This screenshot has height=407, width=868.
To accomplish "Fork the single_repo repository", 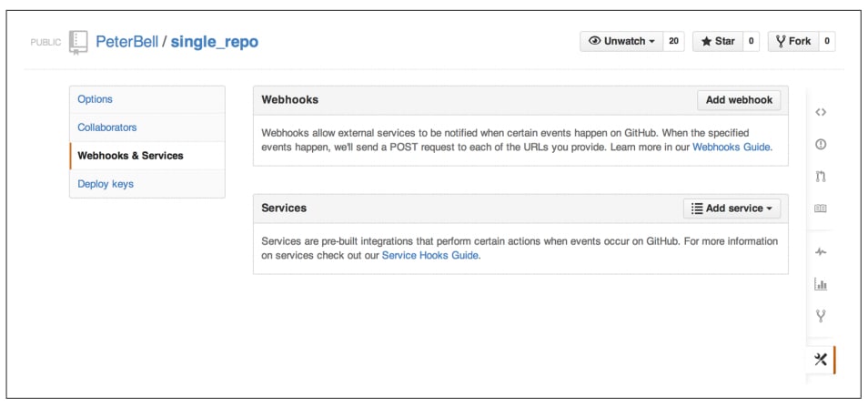I will click(793, 42).
